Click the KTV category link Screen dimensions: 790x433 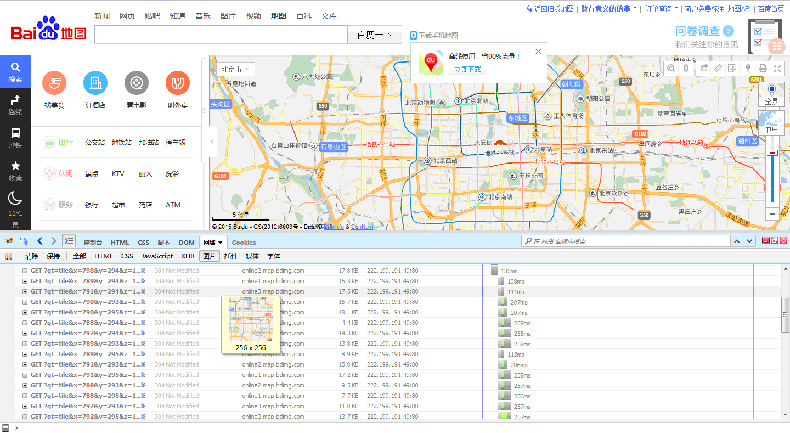coord(117,174)
